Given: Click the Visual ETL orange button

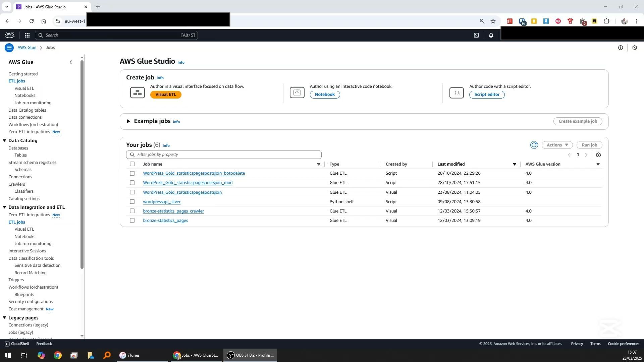Looking at the screenshot, I should [166, 95].
